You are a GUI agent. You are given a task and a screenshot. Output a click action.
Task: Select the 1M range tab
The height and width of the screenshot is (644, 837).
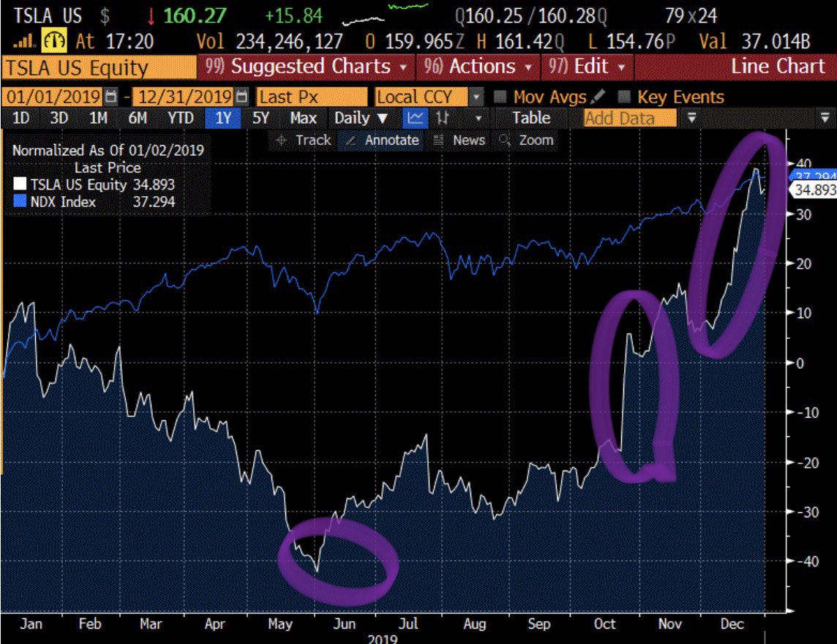point(98,118)
